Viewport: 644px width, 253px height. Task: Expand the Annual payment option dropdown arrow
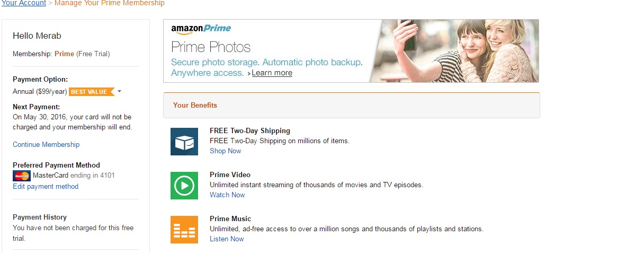point(120,91)
